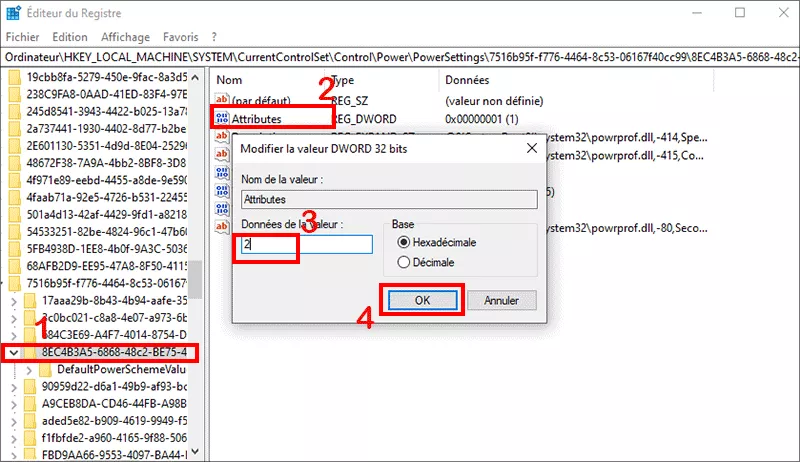Expand the 90959d22-d6a1 registry key
Viewport: 800px width, 462px height.
pyautogui.click(x=12, y=387)
